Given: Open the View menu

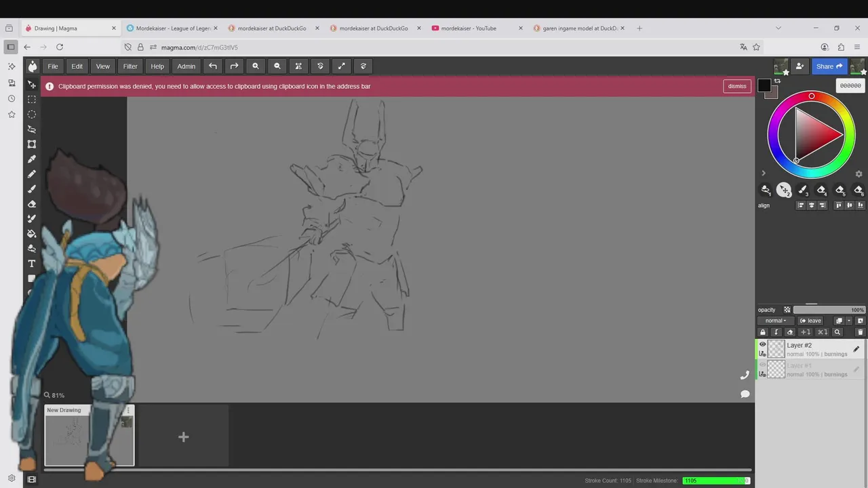Looking at the screenshot, I should click(x=103, y=66).
